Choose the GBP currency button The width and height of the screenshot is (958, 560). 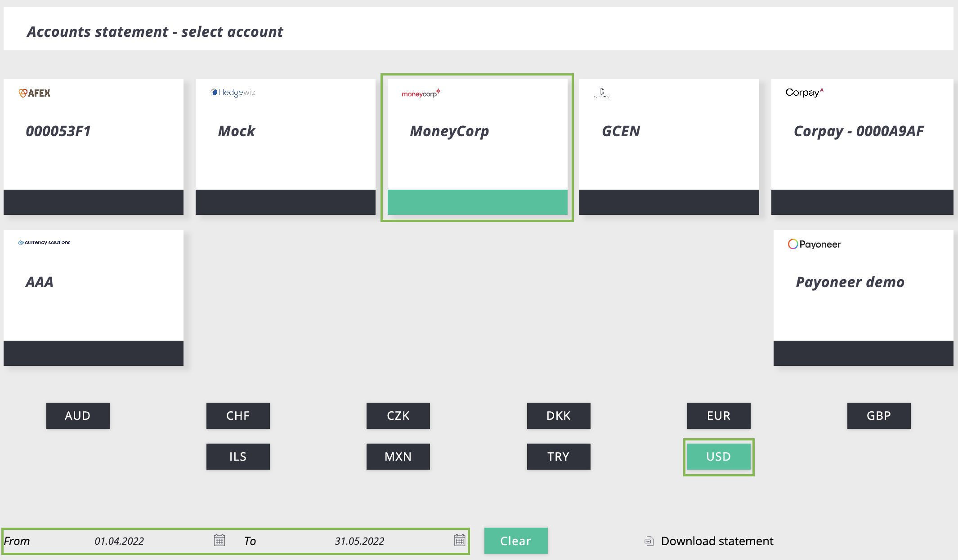879,416
